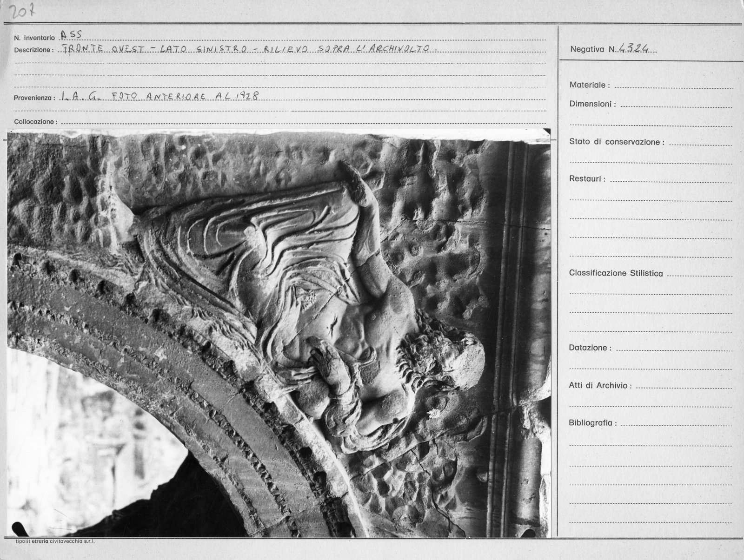Click the "Descrizione:" label
Image resolution: width=744 pixels, height=560 pixels.
(x=34, y=50)
